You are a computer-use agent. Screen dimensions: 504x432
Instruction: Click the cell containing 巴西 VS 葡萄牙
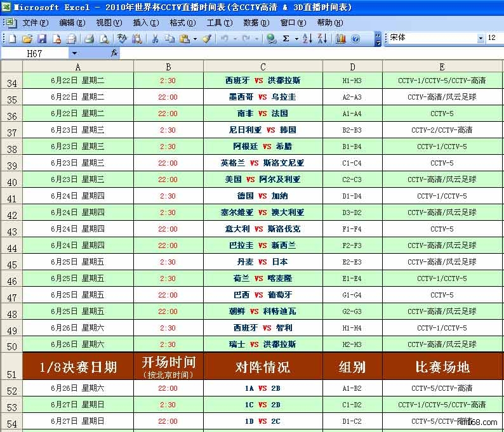point(263,295)
